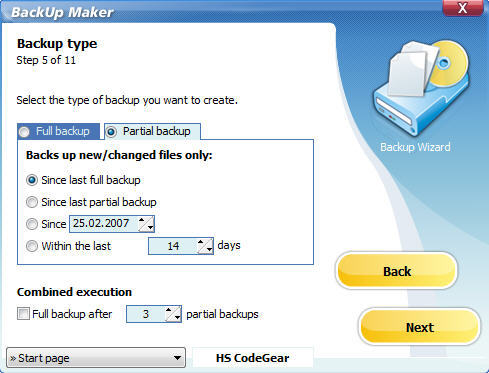Select the Full backup radio tab
This screenshot has height=373, width=489.
pyautogui.click(x=58, y=131)
